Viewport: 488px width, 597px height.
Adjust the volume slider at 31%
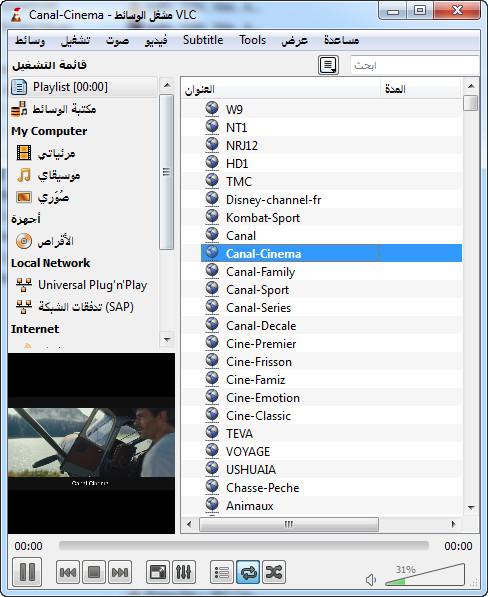click(x=425, y=575)
